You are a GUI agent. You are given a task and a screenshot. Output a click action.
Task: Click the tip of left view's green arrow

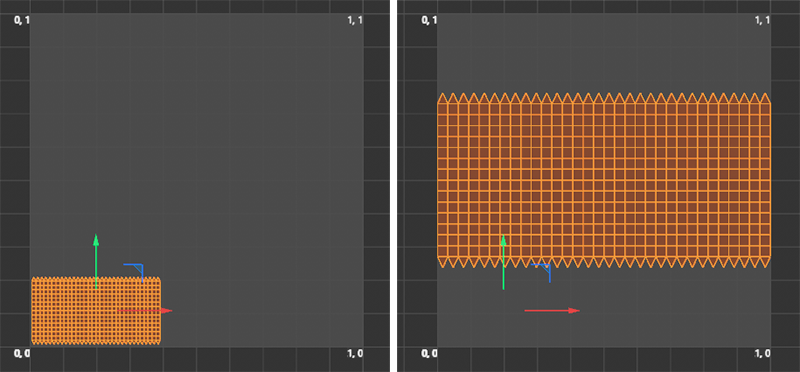tap(96, 236)
